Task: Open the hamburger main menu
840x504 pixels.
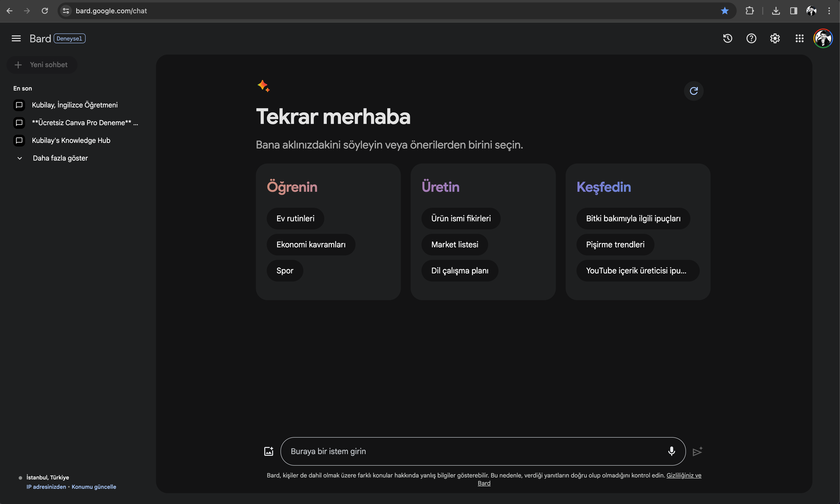Action: coord(16,38)
